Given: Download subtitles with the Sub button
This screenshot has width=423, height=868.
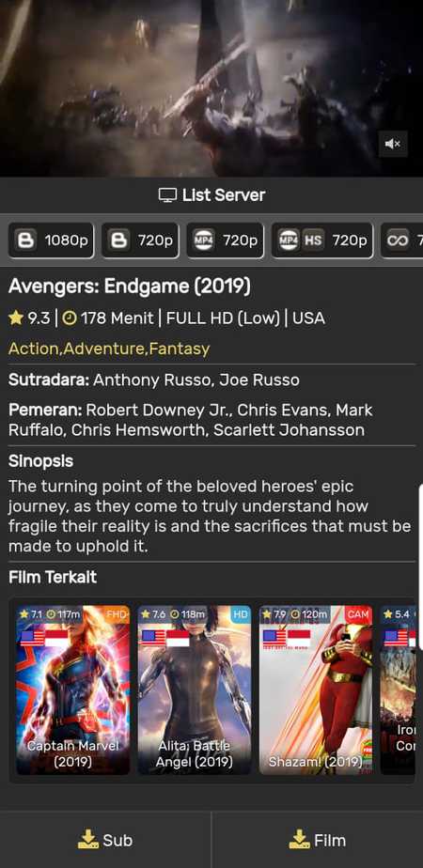Looking at the screenshot, I should tap(105, 840).
